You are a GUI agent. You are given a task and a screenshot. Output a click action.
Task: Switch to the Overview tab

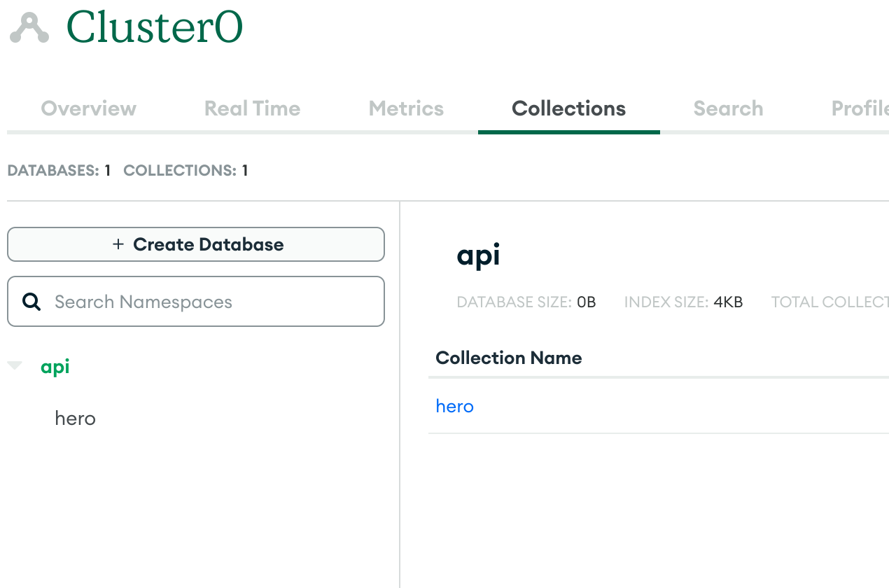tap(88, 108)
